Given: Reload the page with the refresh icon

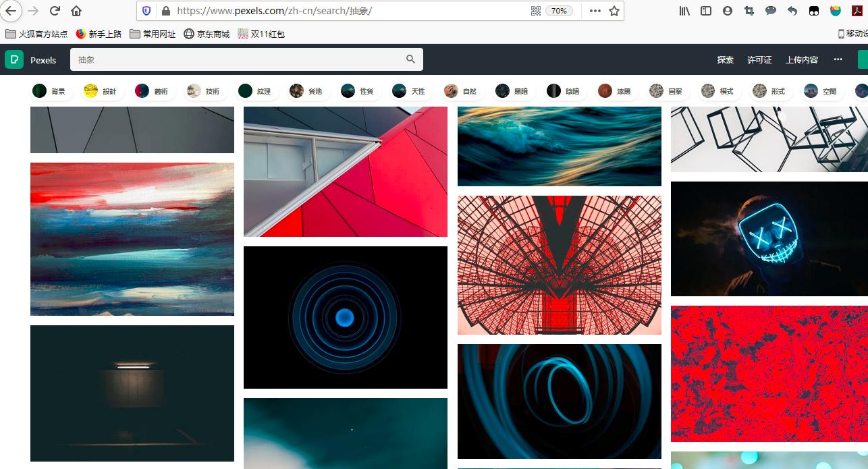Looking at the screenshot, I should tap(55, 11).
